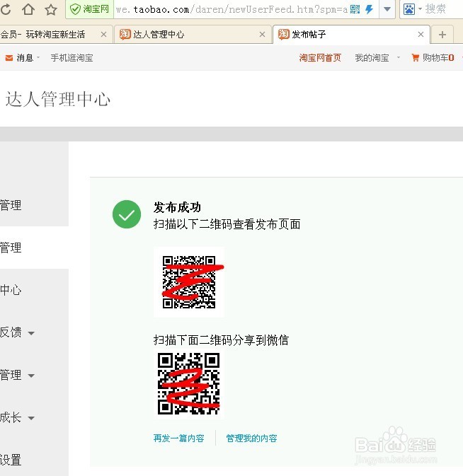Expand 我的淘宝 dropdown arrow
This screenshot has width=463, height=476.
399,57
